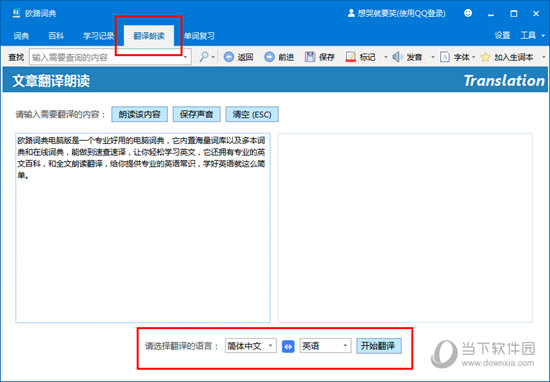Close the 欧路词典 window
Image resolution: width=550 pixels, height=382 pixels.
click(x=536, y=14)
